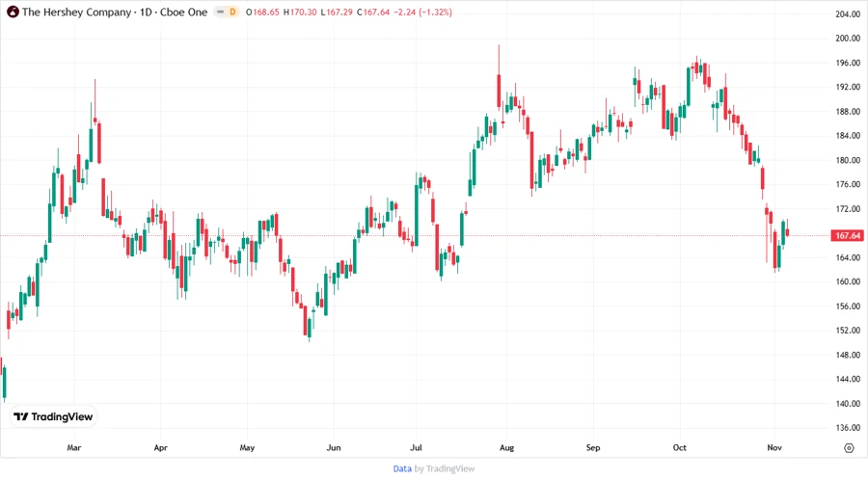
Task: Click the 160.00 price axis label
Action: (848, 282)
